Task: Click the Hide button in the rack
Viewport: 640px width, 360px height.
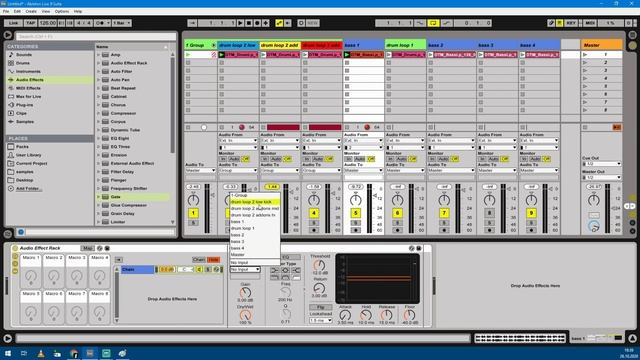Action: pos(213,260)
